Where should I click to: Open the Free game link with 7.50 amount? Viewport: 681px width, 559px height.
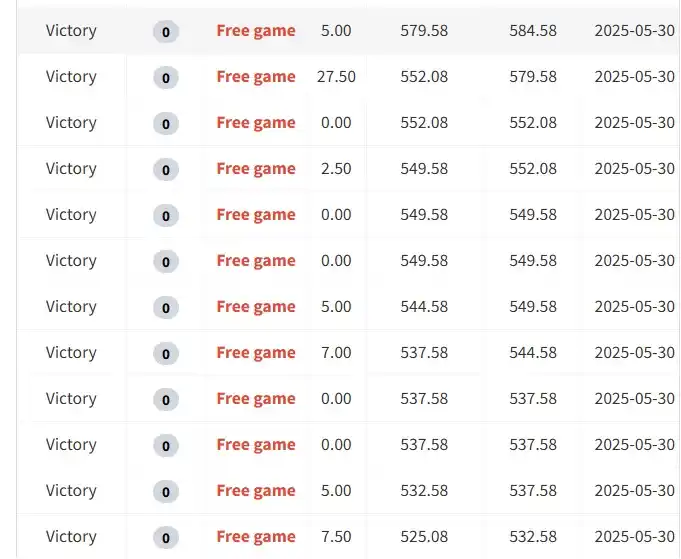(256, 537)
